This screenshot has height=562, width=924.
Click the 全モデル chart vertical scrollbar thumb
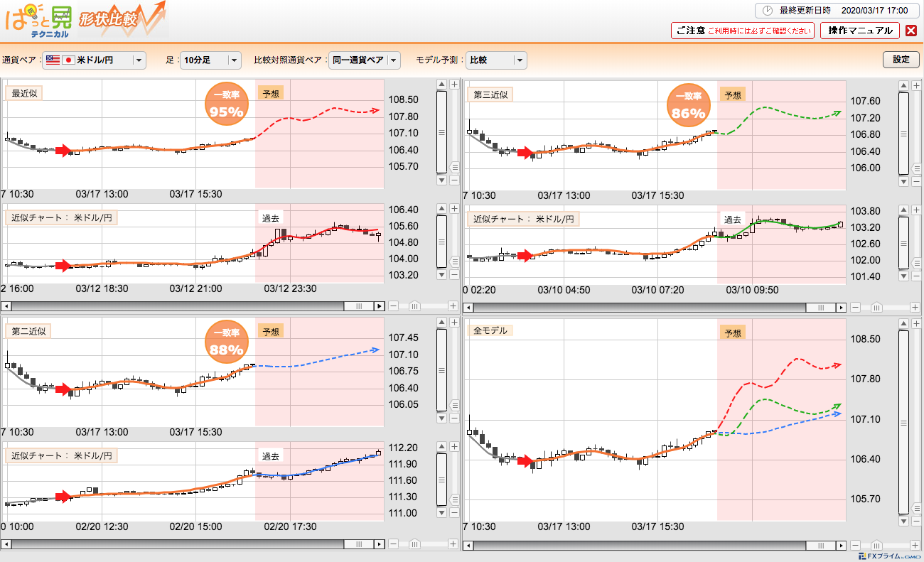coord(903,422)
